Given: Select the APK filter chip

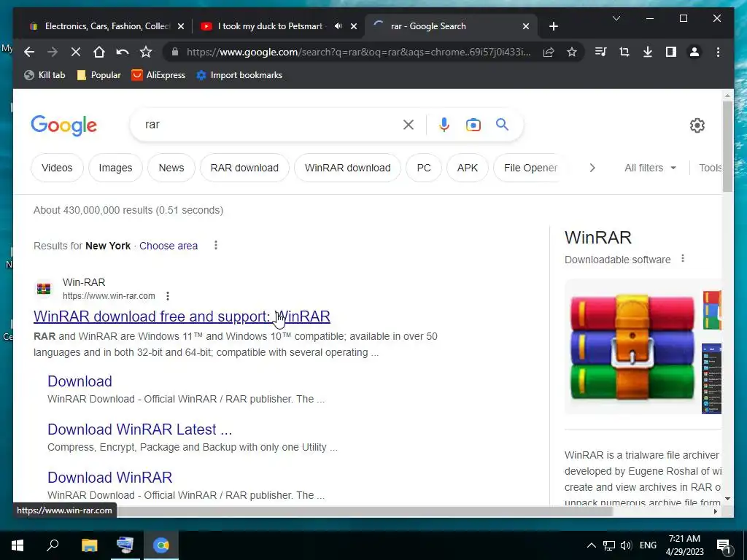Looking at the screenshot, I should (x=468, y=168).
